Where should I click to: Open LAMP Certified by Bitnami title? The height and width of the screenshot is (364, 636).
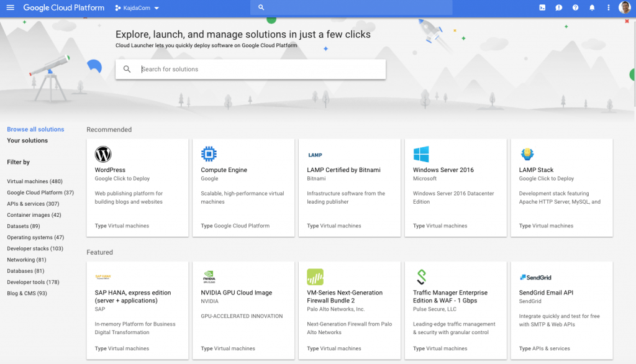[343, 170]
